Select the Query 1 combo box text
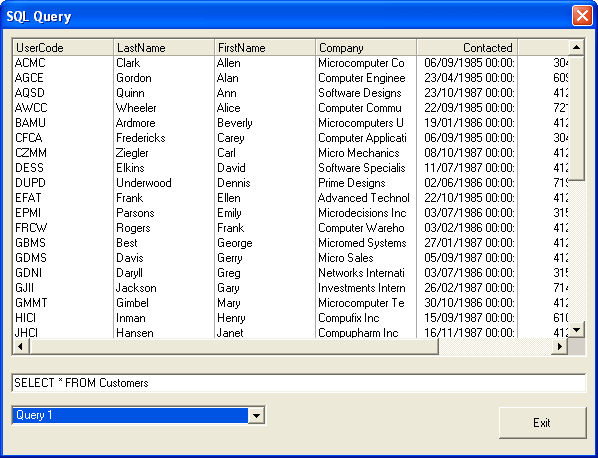 (x=130, y=415)
